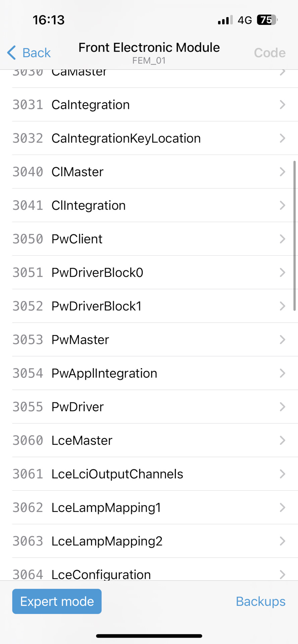This screenshot has width=298, height=644.
Task: Open the CaIntegrationKeyLocation entry
Action: (126, 138)
